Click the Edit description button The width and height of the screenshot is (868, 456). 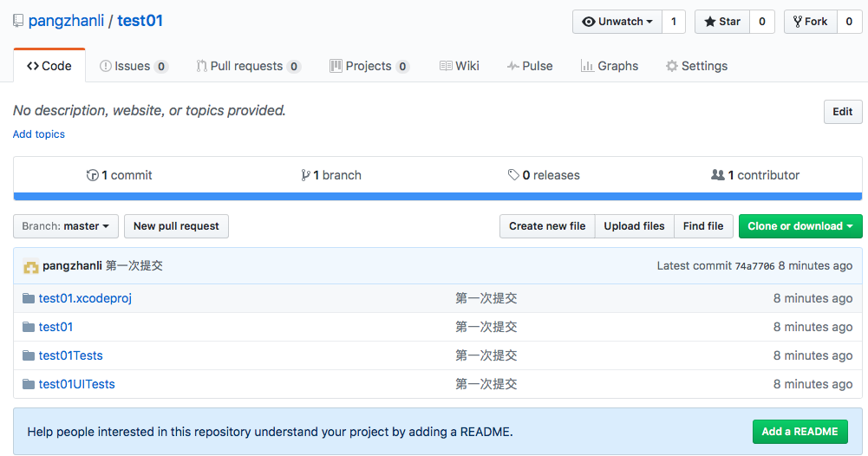click(x=843, y=112)
